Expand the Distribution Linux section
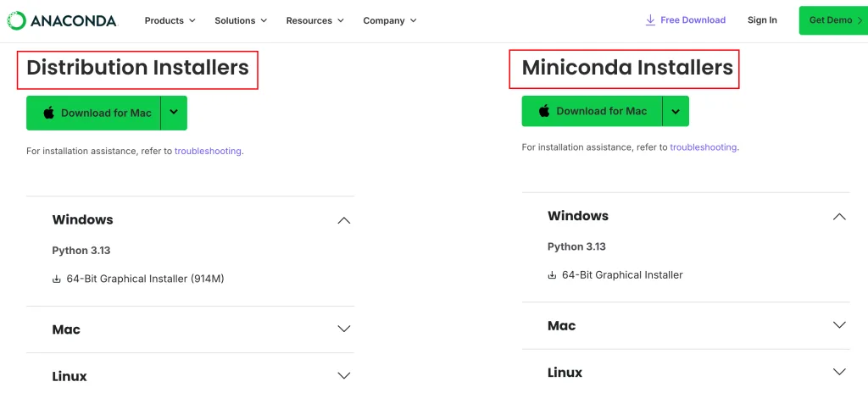 (x=344, y=376)
